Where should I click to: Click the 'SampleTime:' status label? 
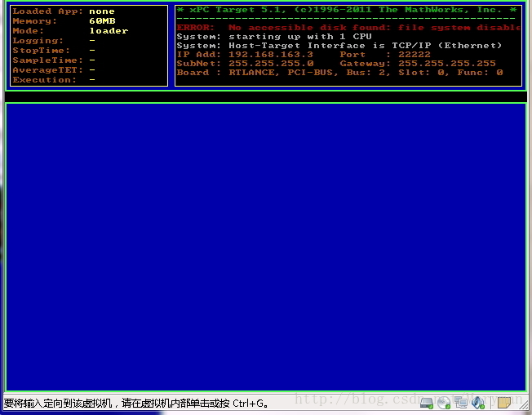48,60
